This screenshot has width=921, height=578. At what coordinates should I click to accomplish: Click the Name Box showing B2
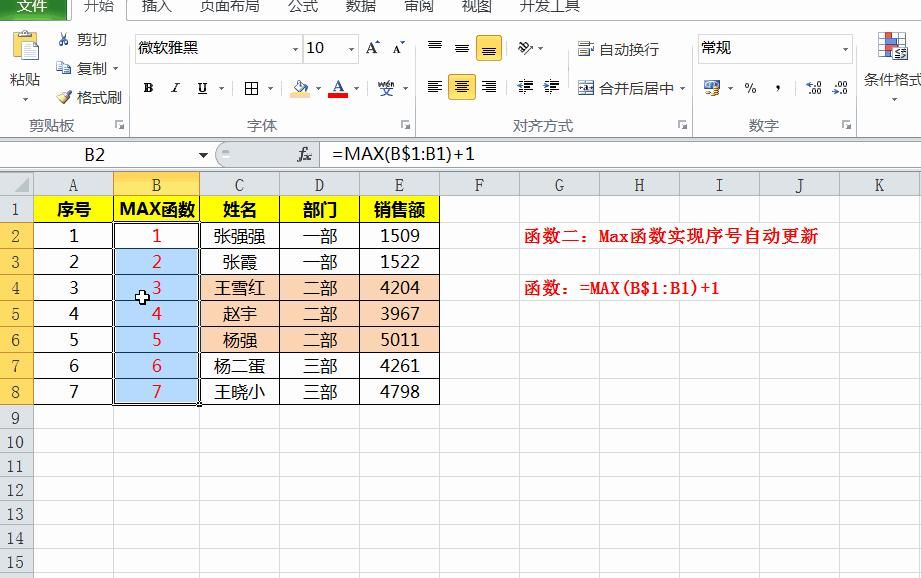click(95, 155)
